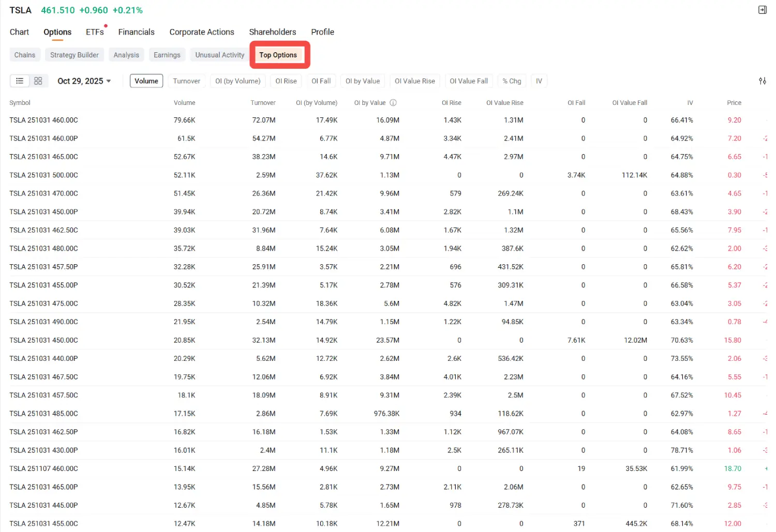
Task: Select the OI Fall filter
Action: pos(321,81)
